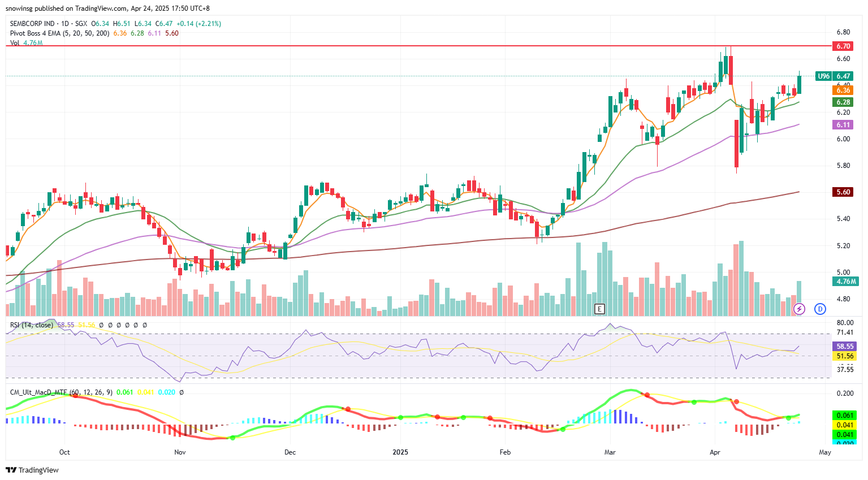
Task: Click the Dec label on time axis
Action: coord(290,452)
